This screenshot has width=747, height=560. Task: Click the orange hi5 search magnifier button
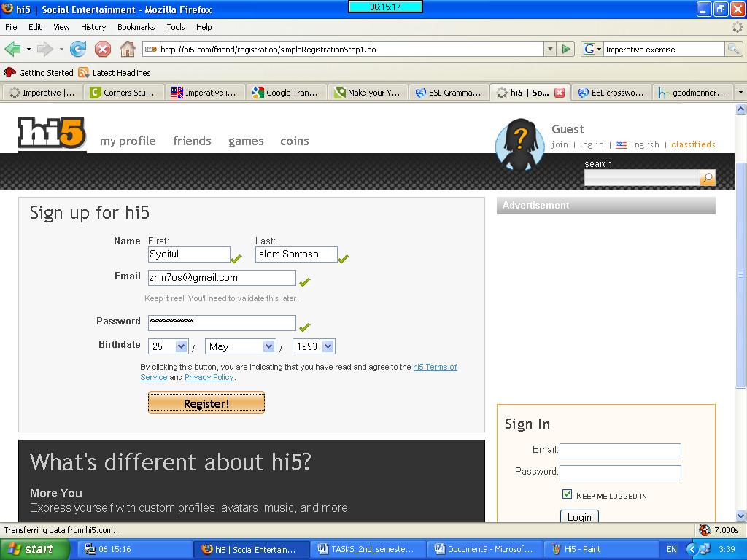coord(708,178)
